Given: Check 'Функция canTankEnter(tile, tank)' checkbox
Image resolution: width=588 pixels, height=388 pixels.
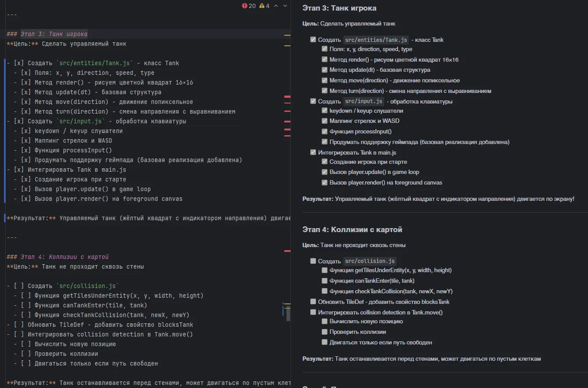Looking at the screenshot, I should pyautogui.click(x=325, y=281).
